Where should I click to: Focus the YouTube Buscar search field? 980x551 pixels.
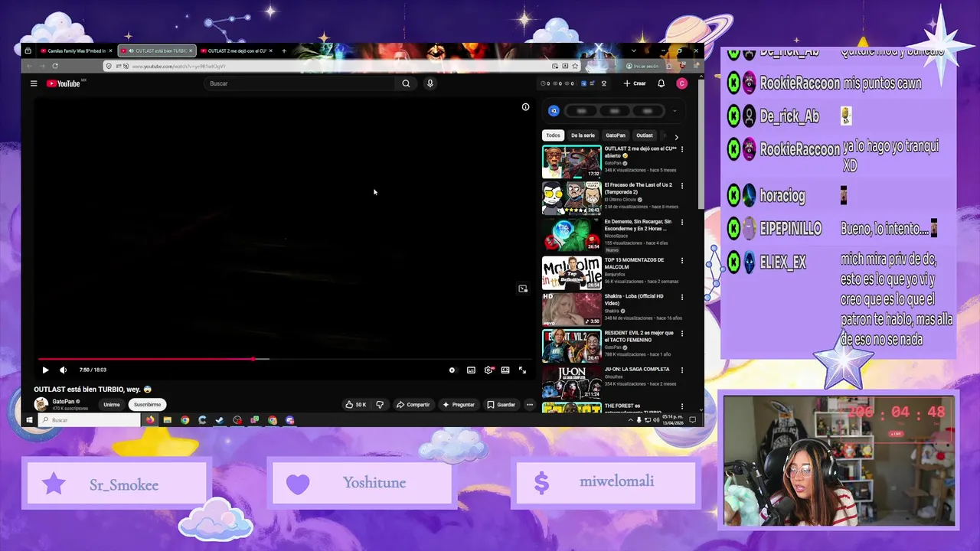click(x=300, y=83)
